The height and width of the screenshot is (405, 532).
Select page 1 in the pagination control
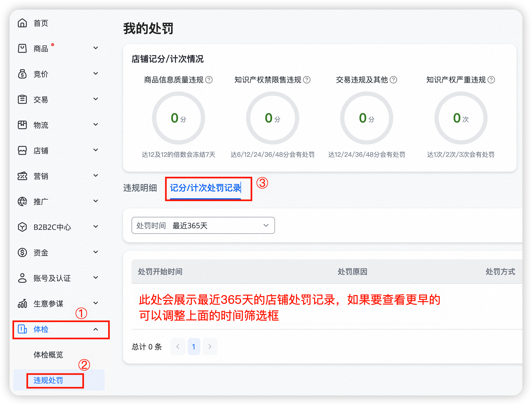pyautogui.click(x=194, y=347)
